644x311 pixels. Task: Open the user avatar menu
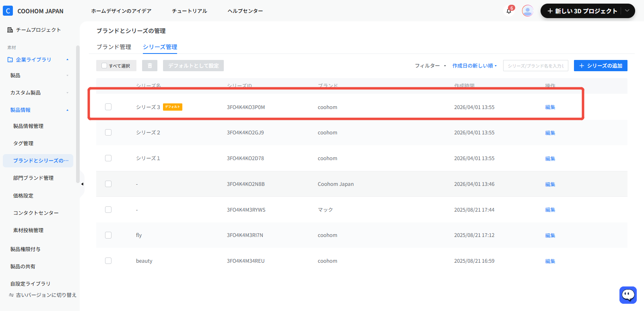point(528,11)
